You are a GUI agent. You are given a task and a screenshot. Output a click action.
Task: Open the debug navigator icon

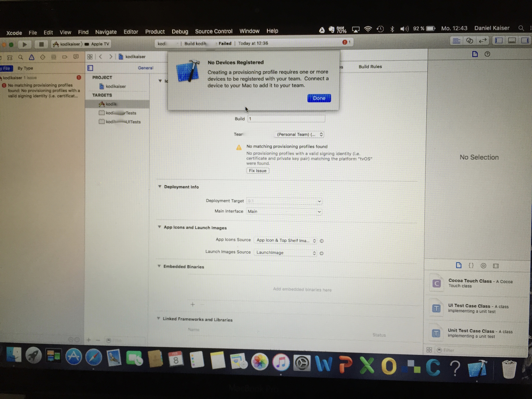coord(54,57)
